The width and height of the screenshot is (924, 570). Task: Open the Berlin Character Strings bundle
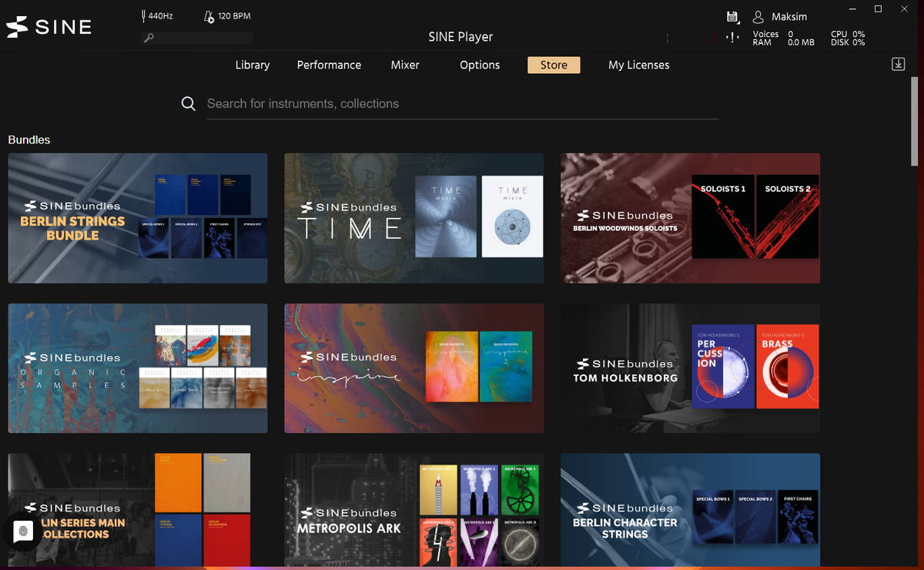coord(690,511)
